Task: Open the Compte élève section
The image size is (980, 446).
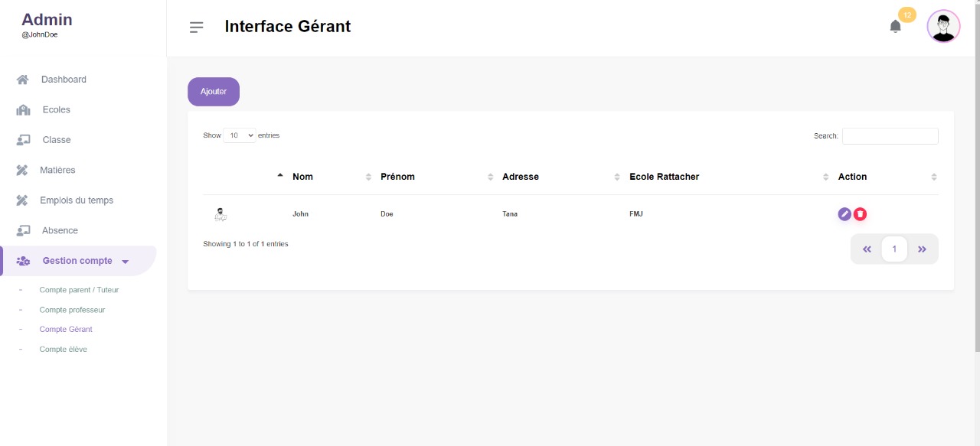Action: point(63,349)
